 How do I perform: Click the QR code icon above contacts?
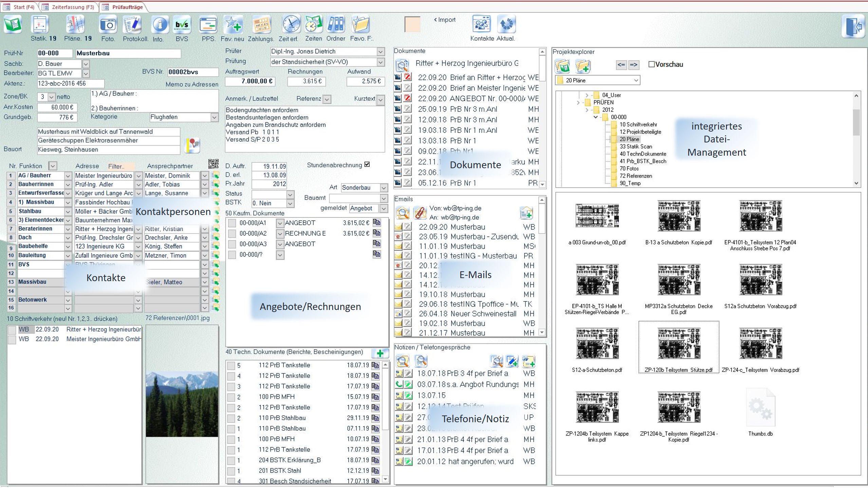(213, 164)
